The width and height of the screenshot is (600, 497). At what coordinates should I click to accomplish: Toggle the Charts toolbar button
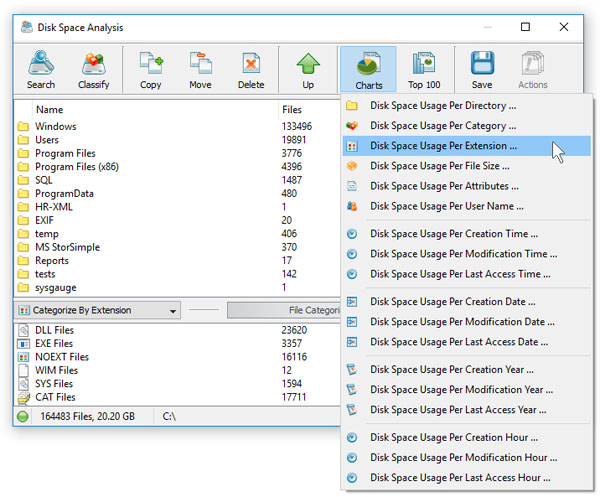coord(368,70)
